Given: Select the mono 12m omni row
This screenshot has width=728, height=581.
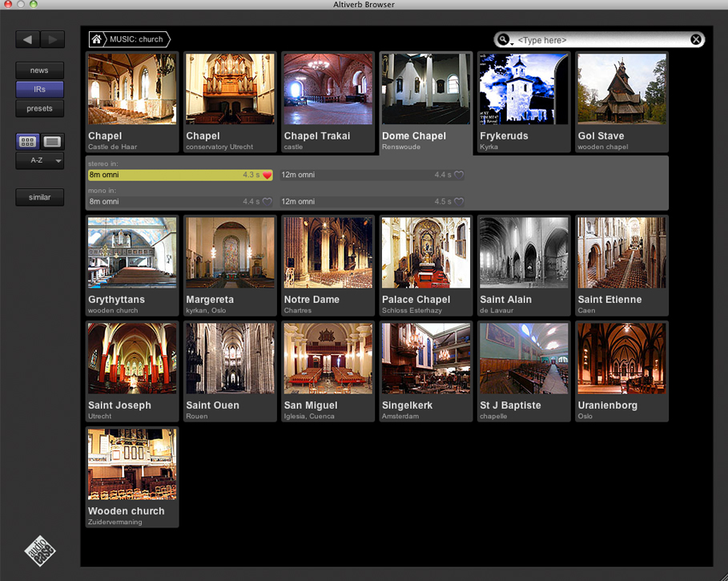Looking at the screenshot, I should tap(372, 202).
